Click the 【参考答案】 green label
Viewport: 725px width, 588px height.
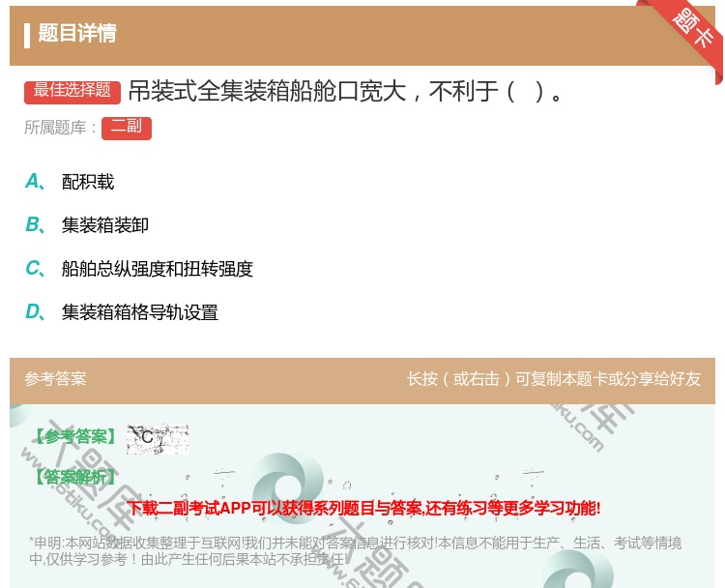[74, 436]
